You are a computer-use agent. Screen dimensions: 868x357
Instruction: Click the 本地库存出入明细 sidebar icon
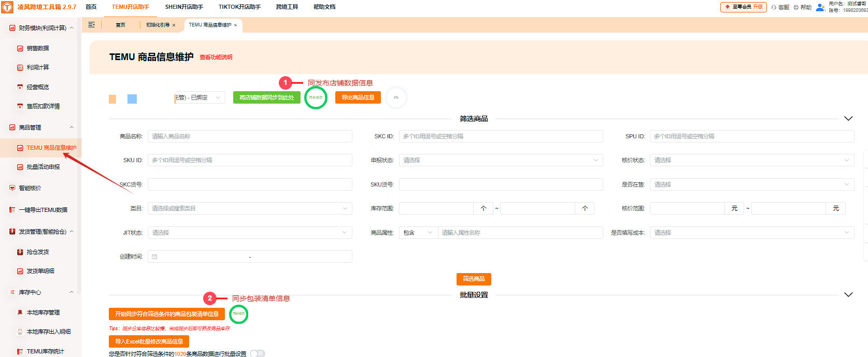20,332
